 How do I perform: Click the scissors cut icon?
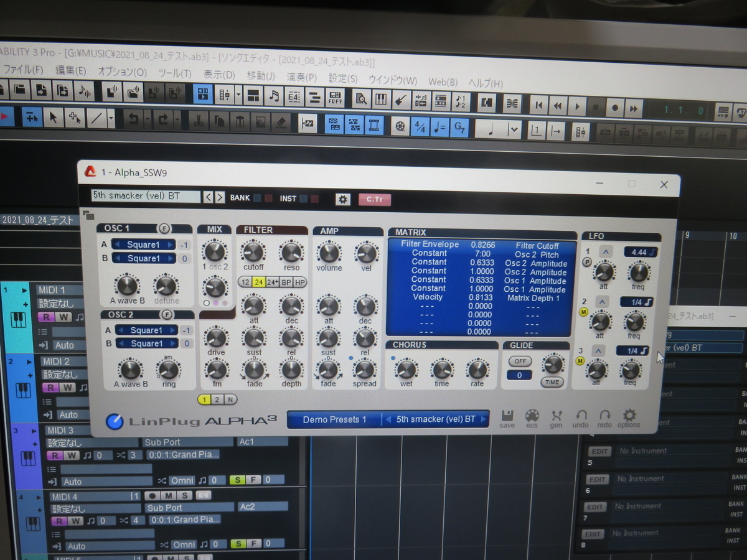[x=198, y=120]
